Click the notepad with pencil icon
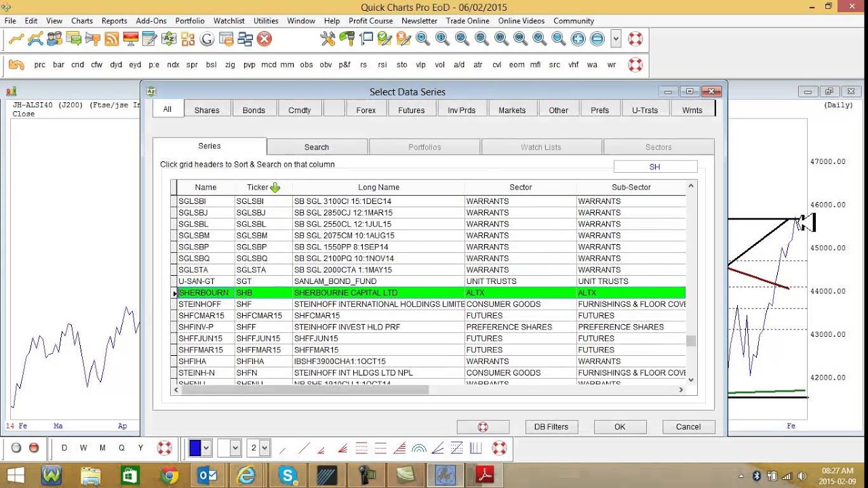The height and width of the screenshot is (488, 868). [x=150, y=39]
